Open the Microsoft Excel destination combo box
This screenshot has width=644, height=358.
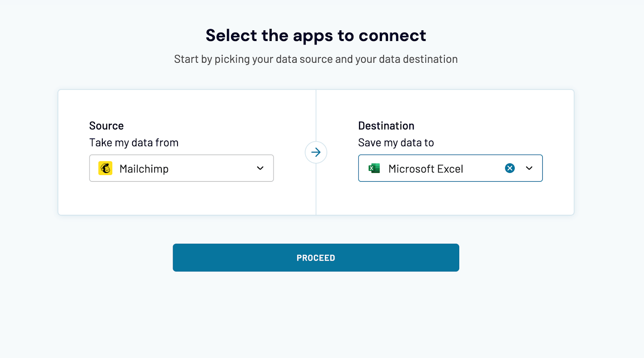pos(479,168)
